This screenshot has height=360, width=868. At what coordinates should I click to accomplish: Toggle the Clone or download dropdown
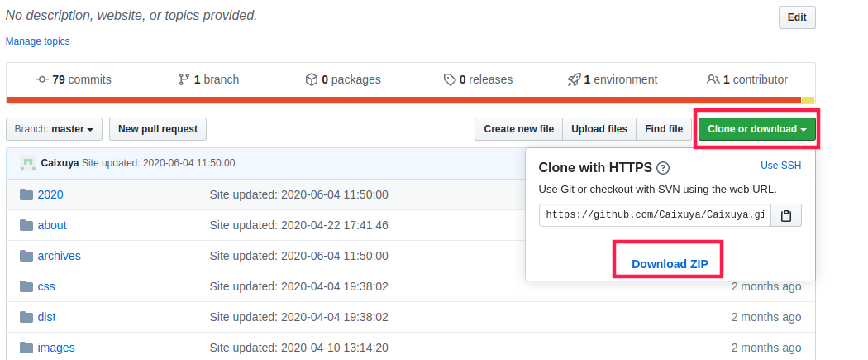756,129
